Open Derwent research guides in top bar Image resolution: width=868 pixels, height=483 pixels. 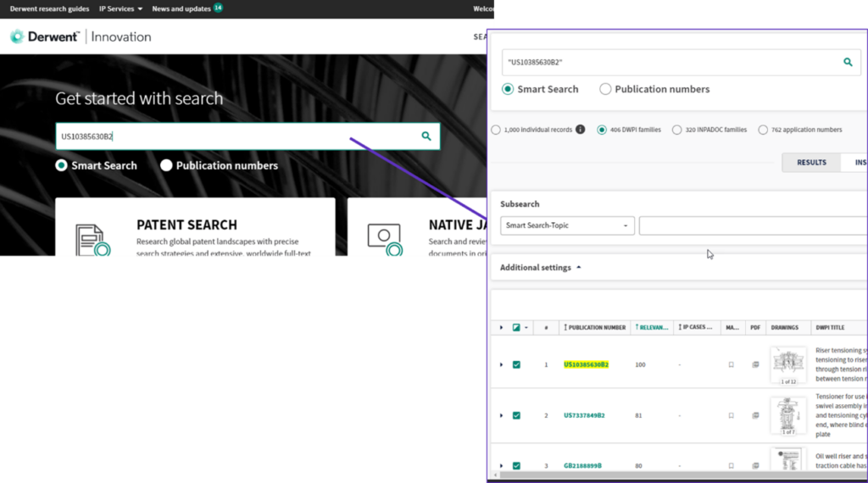click(x=49, y=8)
